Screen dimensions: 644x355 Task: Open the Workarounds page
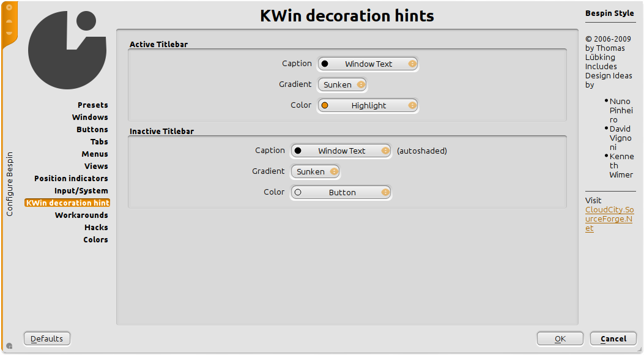tap(81, 215)
